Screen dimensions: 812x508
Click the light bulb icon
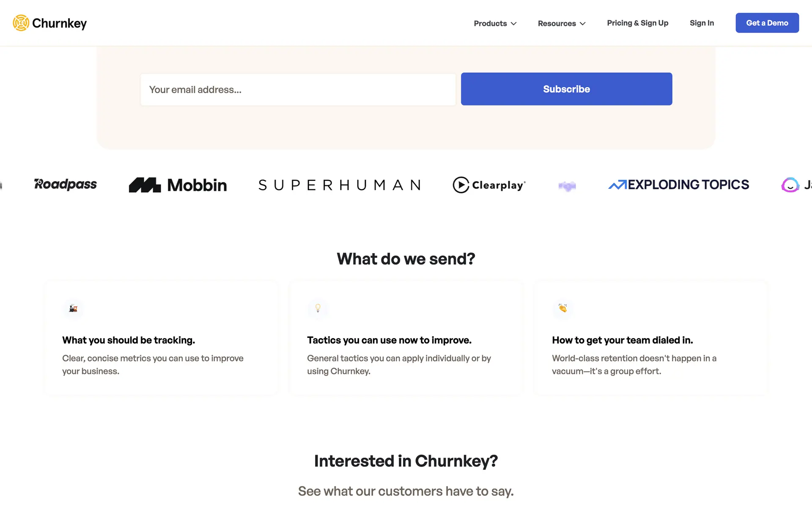318,308
